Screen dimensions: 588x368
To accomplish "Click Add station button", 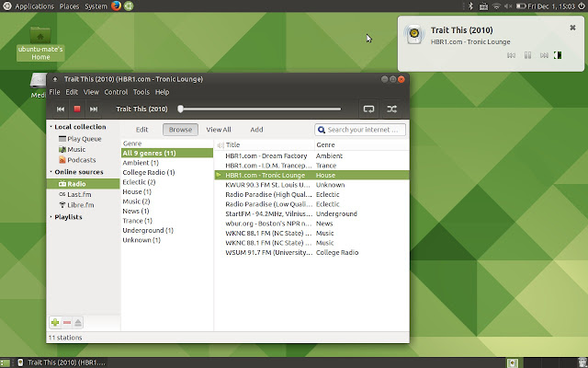I will (x=256, y=130).
